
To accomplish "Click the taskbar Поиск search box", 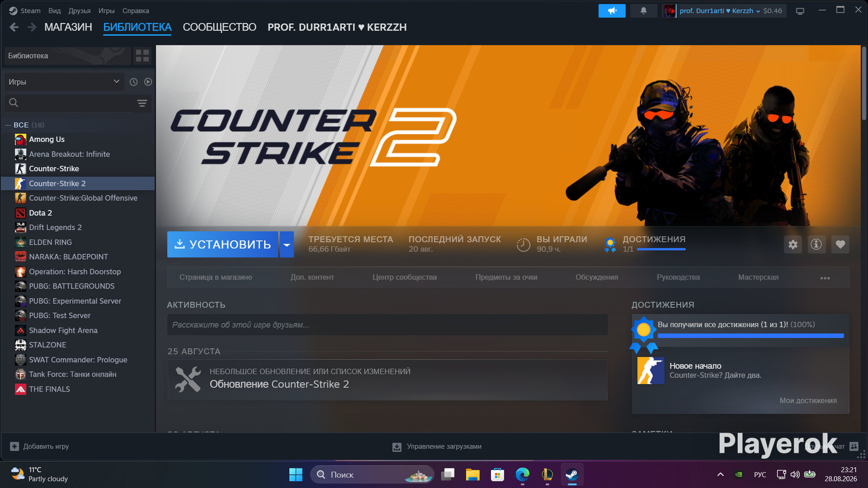I will point(372,474).
